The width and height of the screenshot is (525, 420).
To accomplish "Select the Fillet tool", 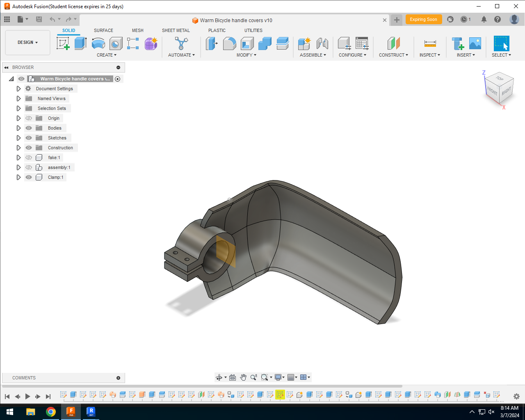I will [229, 43].
